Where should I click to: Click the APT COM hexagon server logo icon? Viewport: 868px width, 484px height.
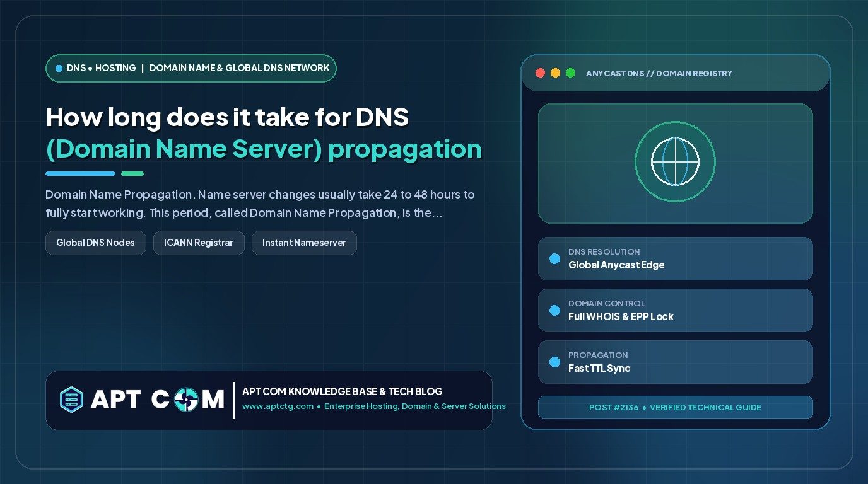(71, 400)
